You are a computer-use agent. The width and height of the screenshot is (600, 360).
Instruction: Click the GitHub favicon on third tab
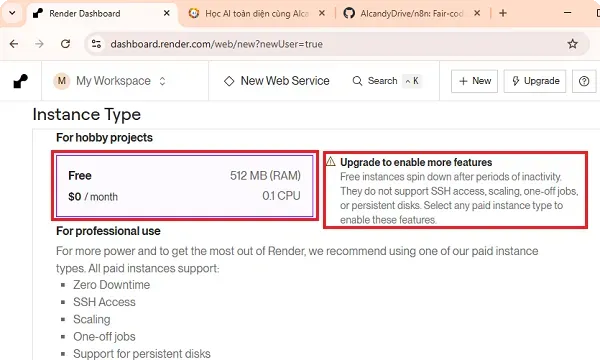pyautogui.click(x=349, y=13)
